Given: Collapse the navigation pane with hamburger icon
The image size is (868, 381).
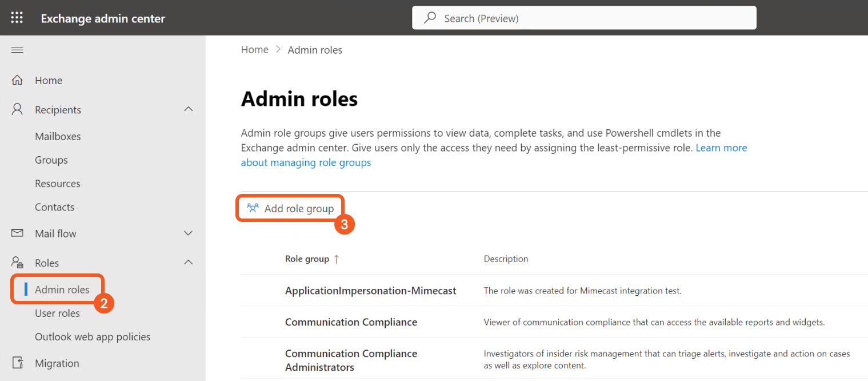Looking at the screenshot, I should pos(17,50).
